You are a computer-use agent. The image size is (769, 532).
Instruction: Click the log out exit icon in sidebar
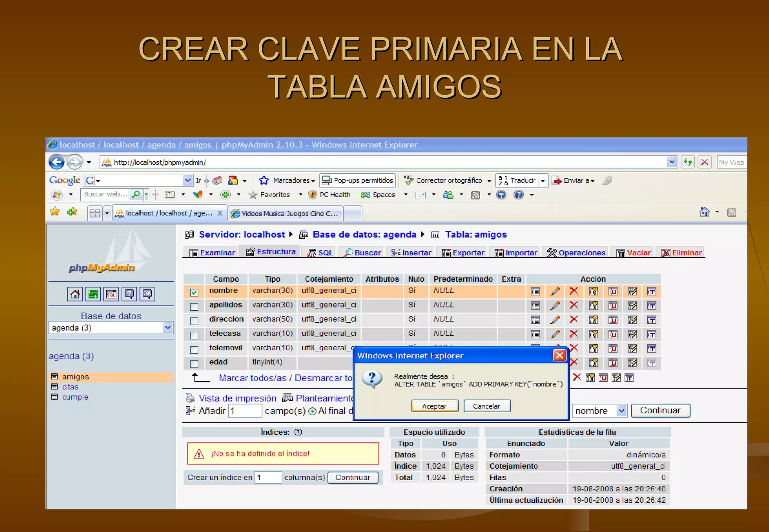pos(93,294)
